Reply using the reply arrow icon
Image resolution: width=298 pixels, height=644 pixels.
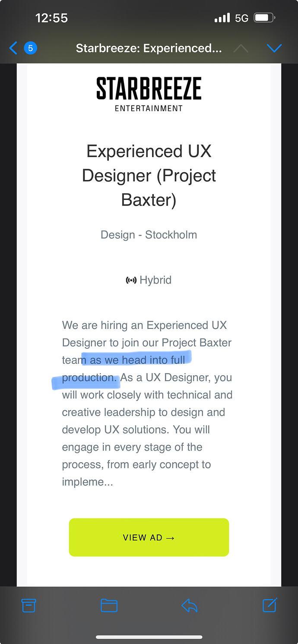pyautogui.click(x=189, y=606)
